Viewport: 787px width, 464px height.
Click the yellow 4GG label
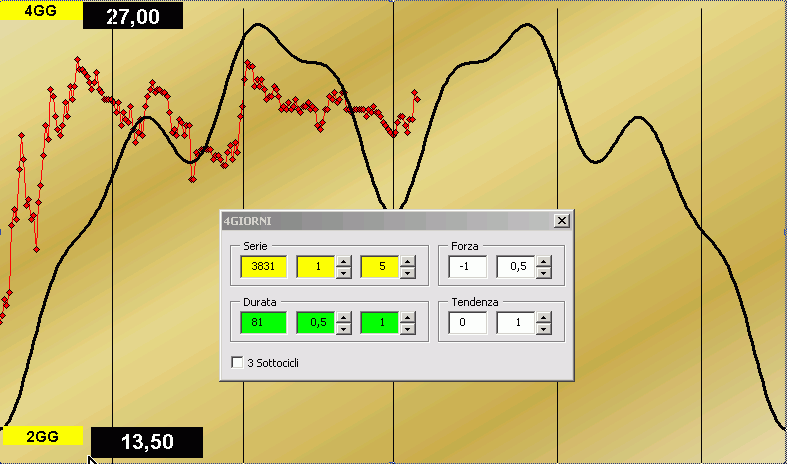click(x=41, y=11)
